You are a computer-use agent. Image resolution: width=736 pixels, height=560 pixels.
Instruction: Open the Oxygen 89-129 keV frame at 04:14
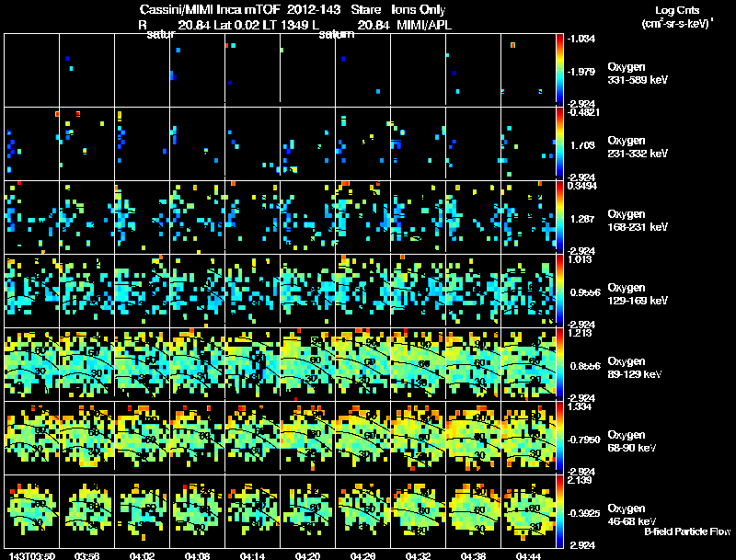[252, 364]
